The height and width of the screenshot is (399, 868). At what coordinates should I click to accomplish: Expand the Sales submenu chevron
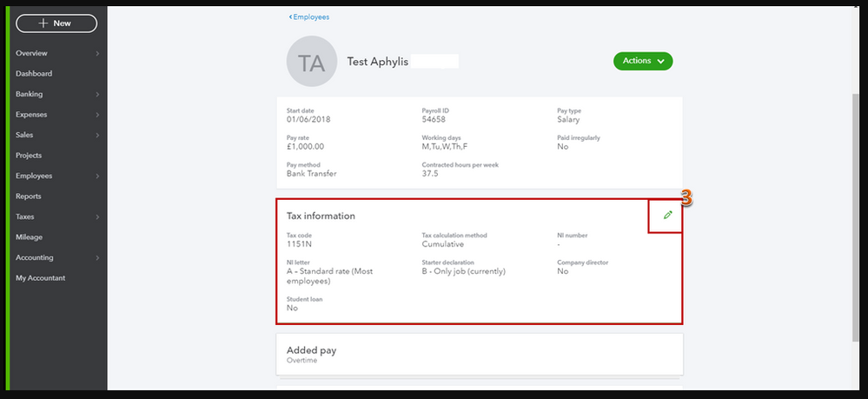(96, 136)
